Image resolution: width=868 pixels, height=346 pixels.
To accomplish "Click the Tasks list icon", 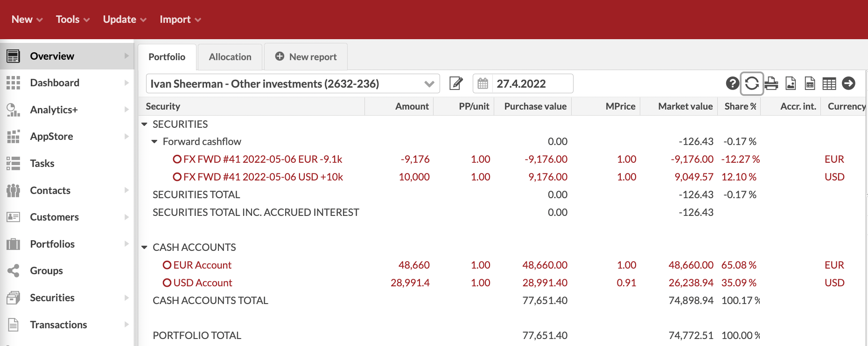I will (x=13, y=163).
